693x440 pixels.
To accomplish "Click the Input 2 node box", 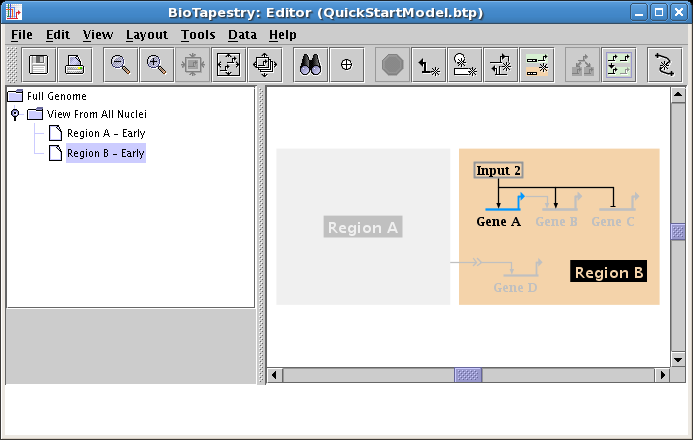I will 498,171.
